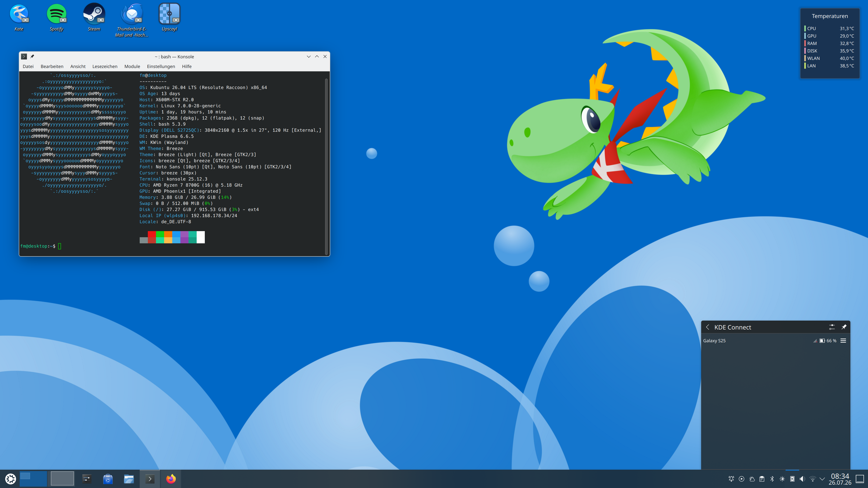Click the Kernel line in terminal output

pyautogui.click(x=180, y=106)
